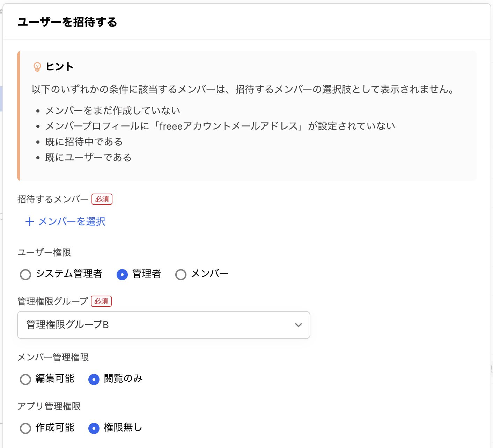Select 編集可能 for member management
This screenshot has width=493, height=448.
[x=25, y=379]
